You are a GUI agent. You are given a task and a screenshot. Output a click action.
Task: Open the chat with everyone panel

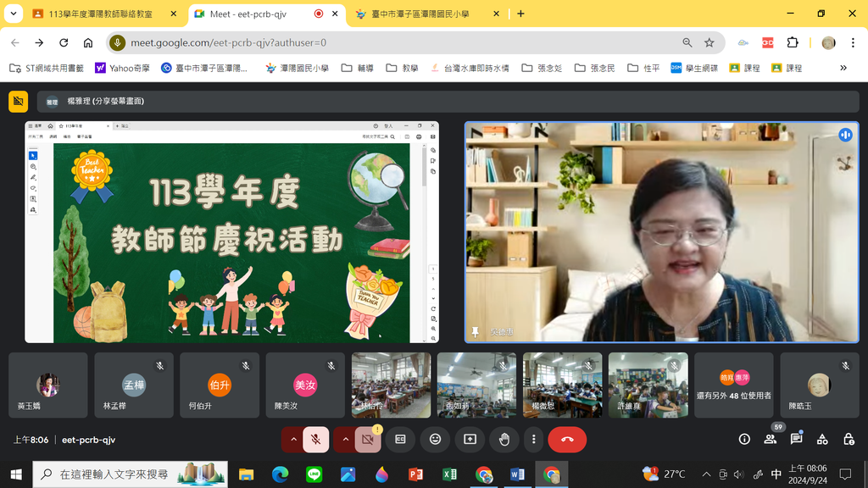pos(797,440)
